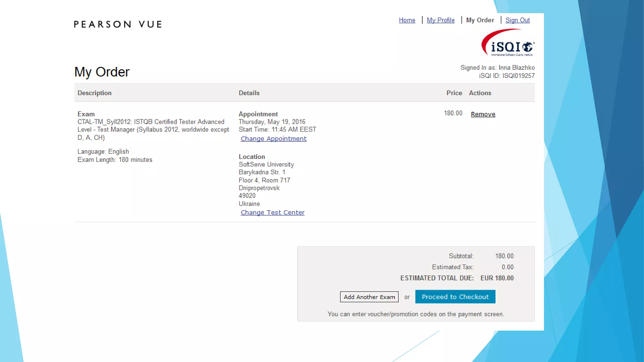Viewport: 644px width, 362px height.
Task: Click the iSQI logo
Action: 508,43
